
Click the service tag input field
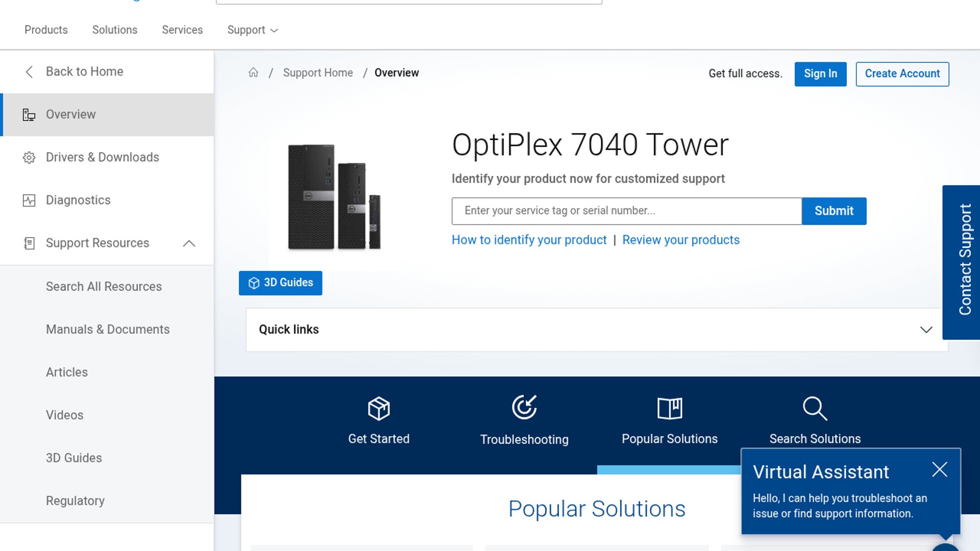click(x=626, y=211)
